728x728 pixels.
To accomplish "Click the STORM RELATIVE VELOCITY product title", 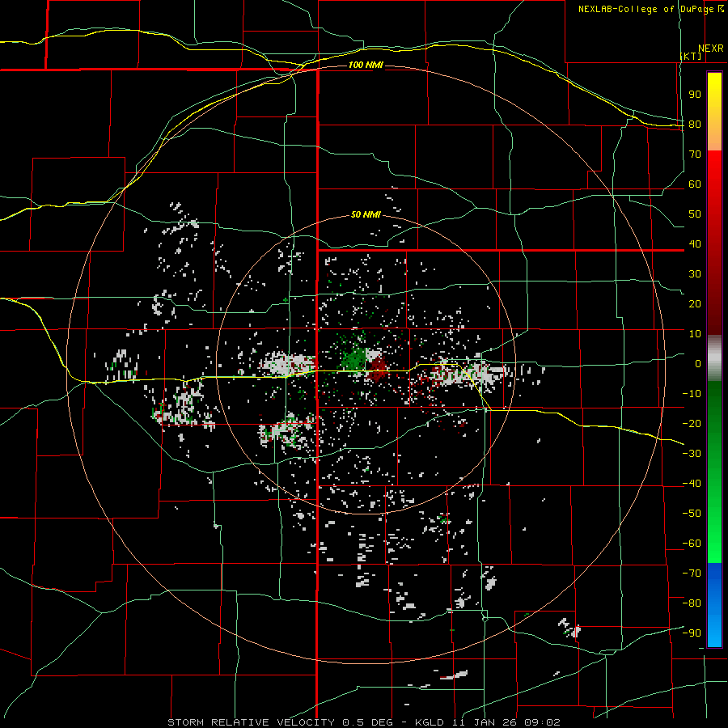I will tap(251, 722).
